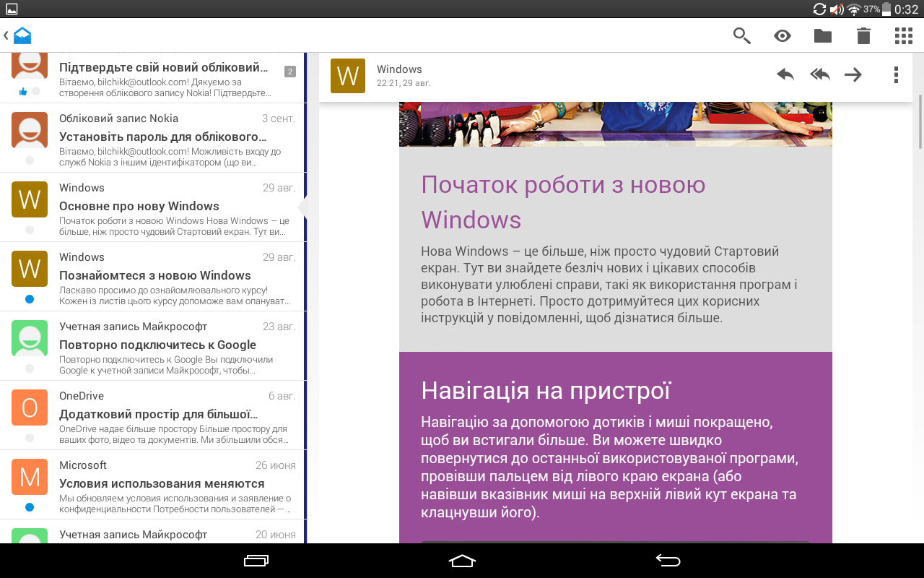
Task: Tap the sync icon in the status bar
Action: coord(819,9)
